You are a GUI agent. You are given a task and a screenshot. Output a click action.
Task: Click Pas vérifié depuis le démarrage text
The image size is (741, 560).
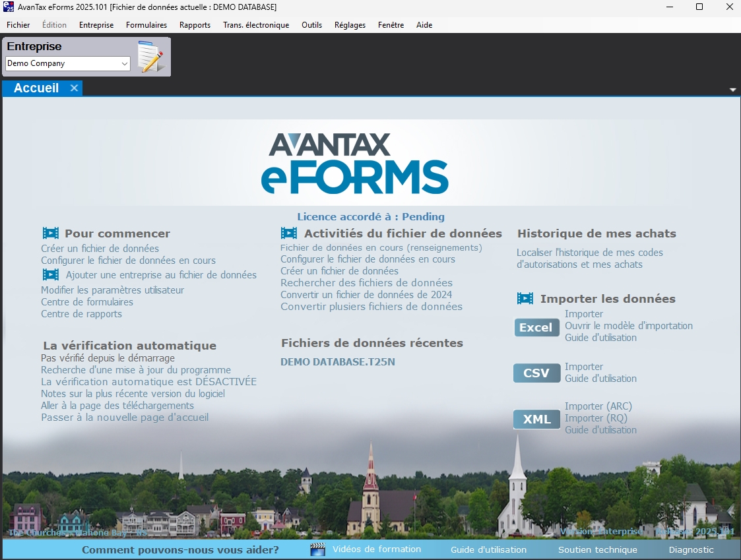108,358
